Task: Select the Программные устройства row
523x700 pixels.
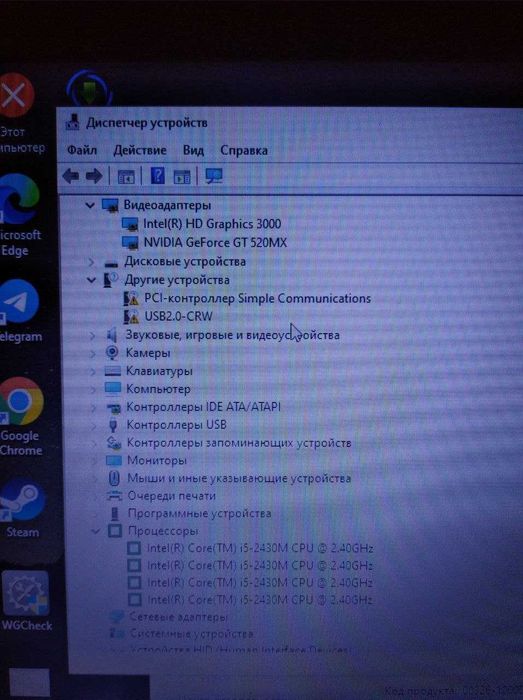Action: tap(200, 513)
